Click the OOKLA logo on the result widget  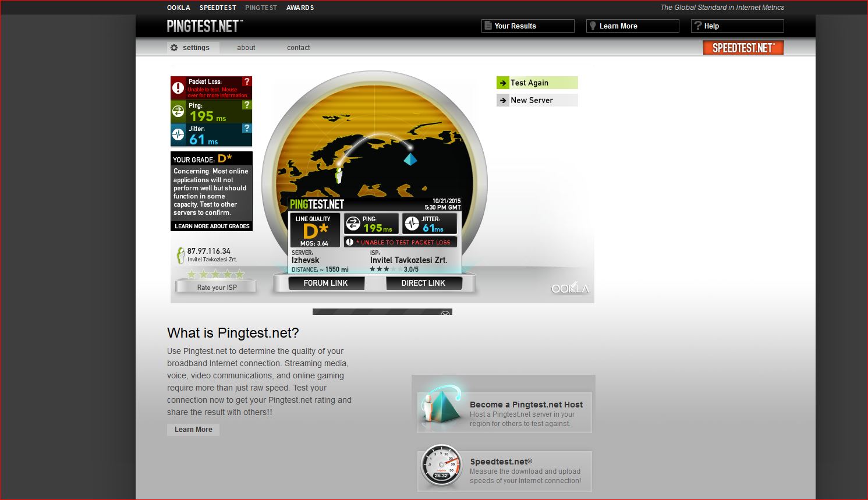click(570, 289)
